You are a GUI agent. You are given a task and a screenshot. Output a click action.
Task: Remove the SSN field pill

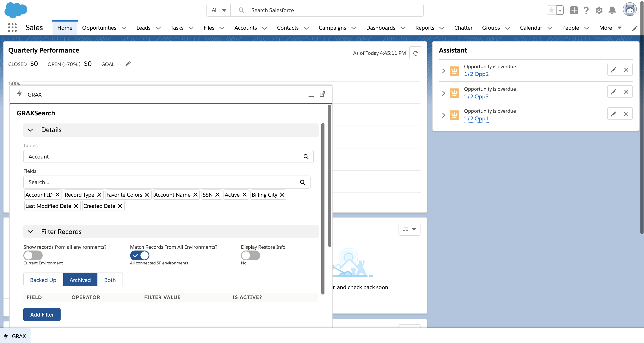217,195
